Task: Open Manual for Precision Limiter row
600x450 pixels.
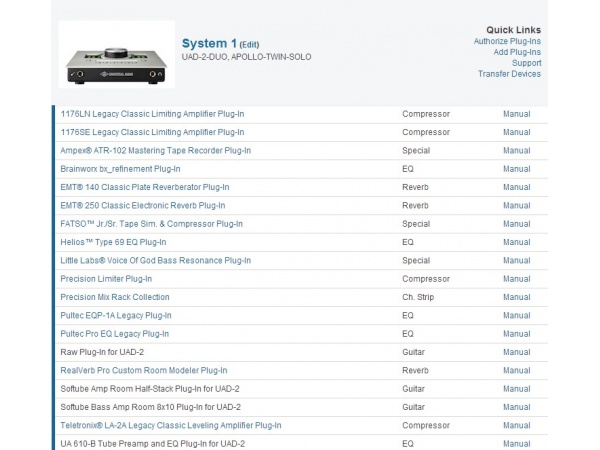Action: point(517,279)
